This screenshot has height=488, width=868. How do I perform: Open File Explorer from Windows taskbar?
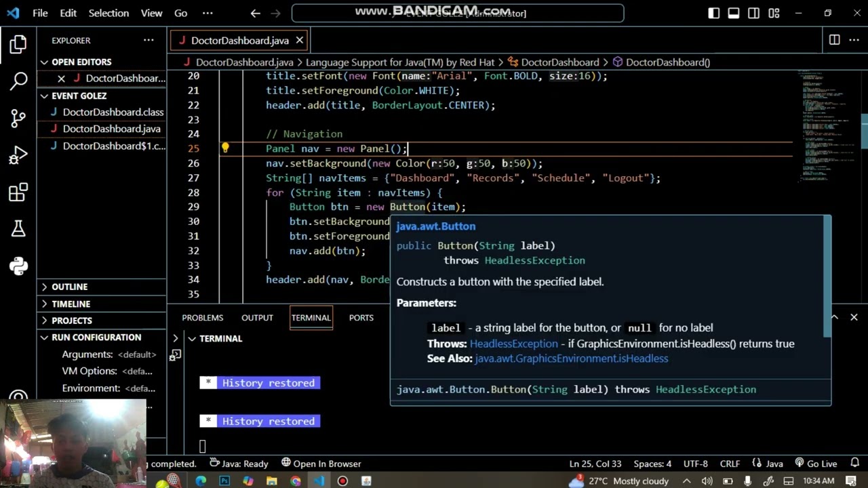click(271, 481)
